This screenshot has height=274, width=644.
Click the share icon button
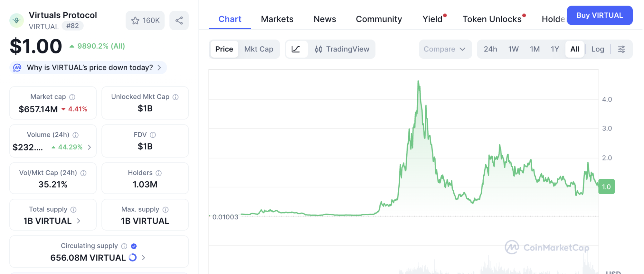[179, 21]
